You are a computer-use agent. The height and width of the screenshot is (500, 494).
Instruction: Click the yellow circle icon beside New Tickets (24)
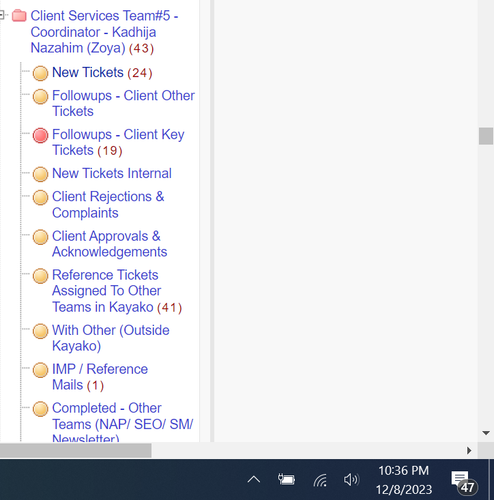[40, 73]
